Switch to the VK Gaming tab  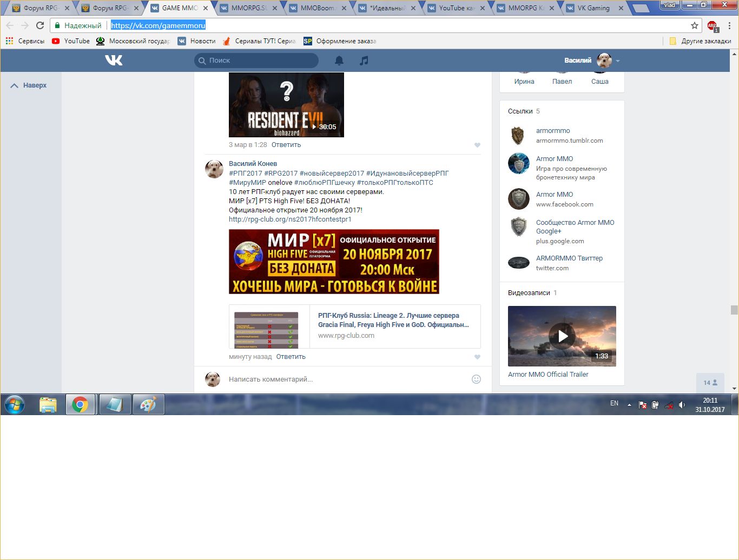(x=595, y=8)
